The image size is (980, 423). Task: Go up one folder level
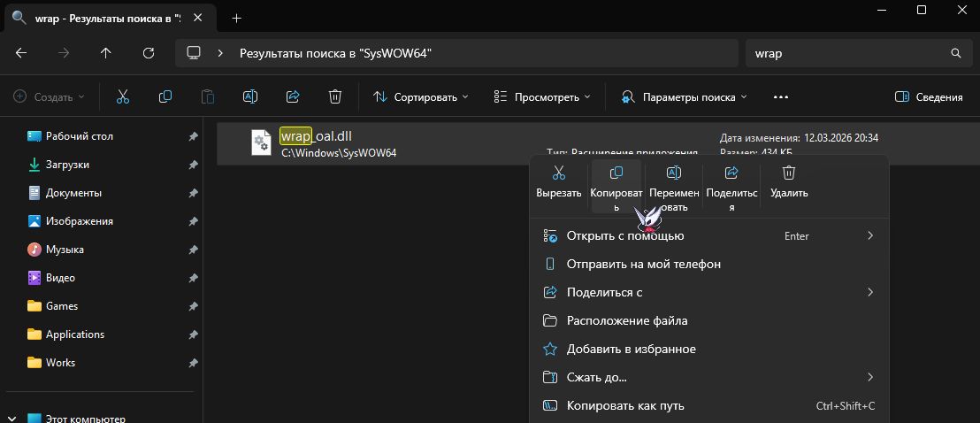tap(105, 53)
